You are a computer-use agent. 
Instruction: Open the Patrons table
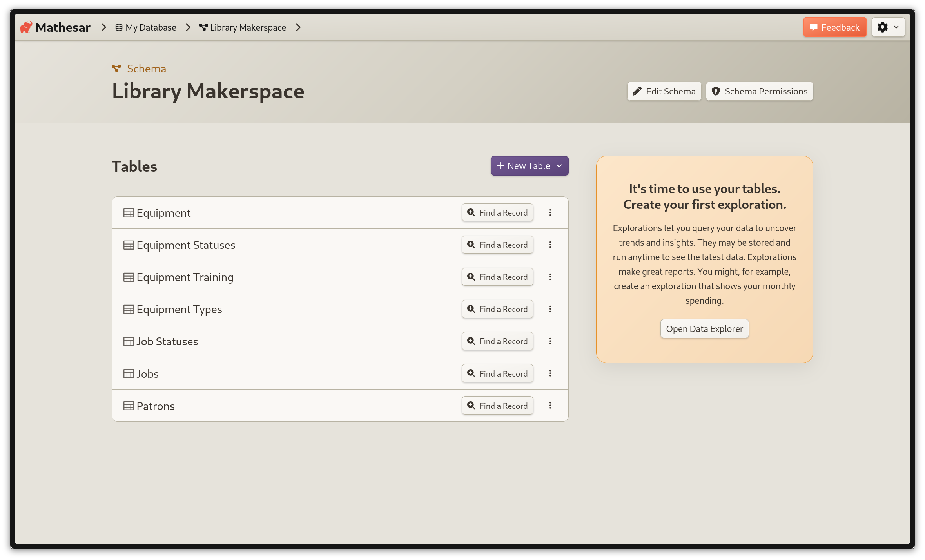pos(156,406)
